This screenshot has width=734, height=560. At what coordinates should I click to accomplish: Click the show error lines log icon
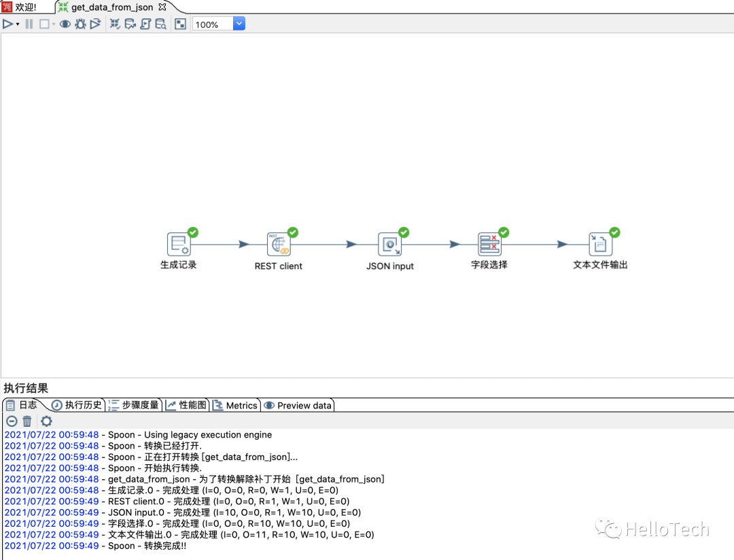tap(12, 421)
